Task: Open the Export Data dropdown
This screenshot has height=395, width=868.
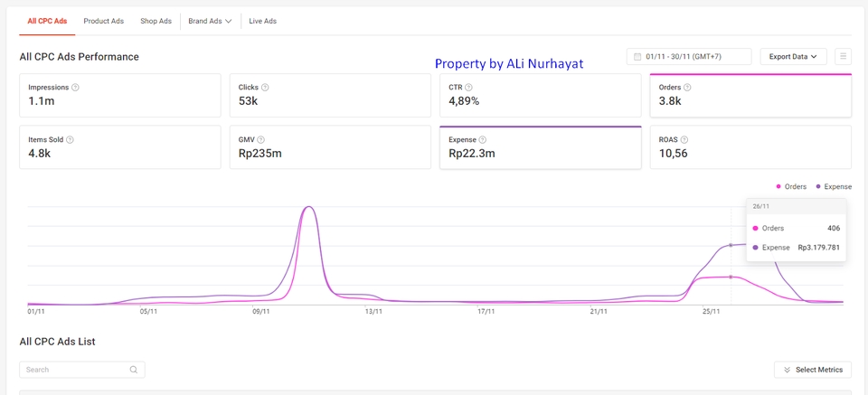Action: point(793,57)
